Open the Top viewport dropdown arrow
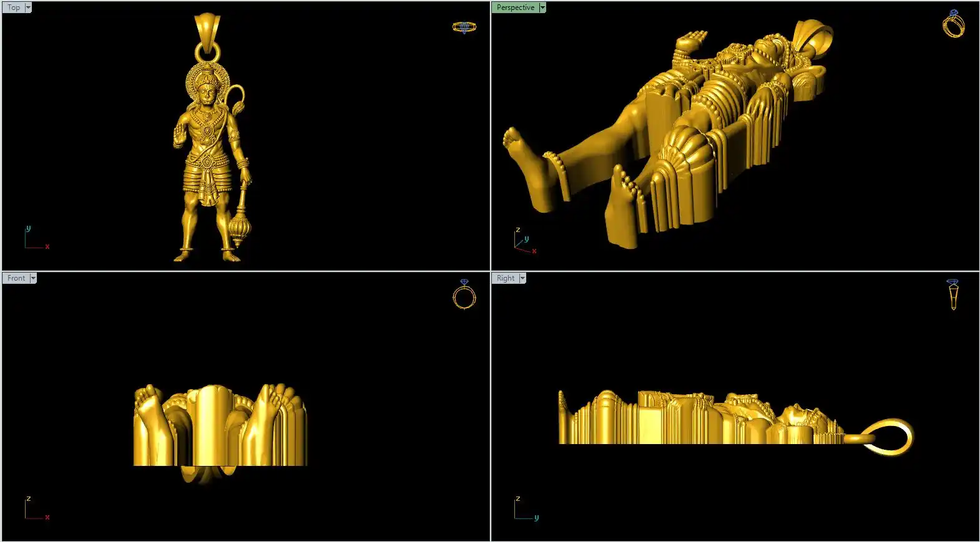This screenshot has width=980, height=542. [x=28, y=7]
